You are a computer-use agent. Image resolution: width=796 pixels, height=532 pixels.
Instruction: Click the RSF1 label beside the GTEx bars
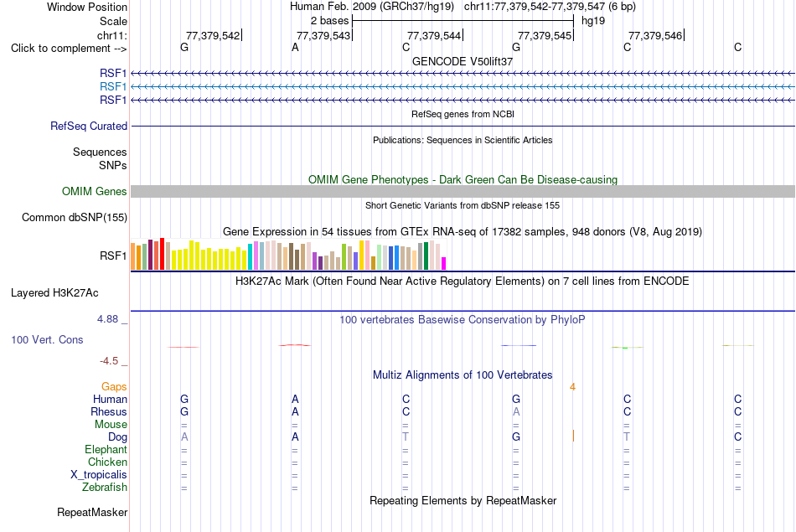coord(113,256)
